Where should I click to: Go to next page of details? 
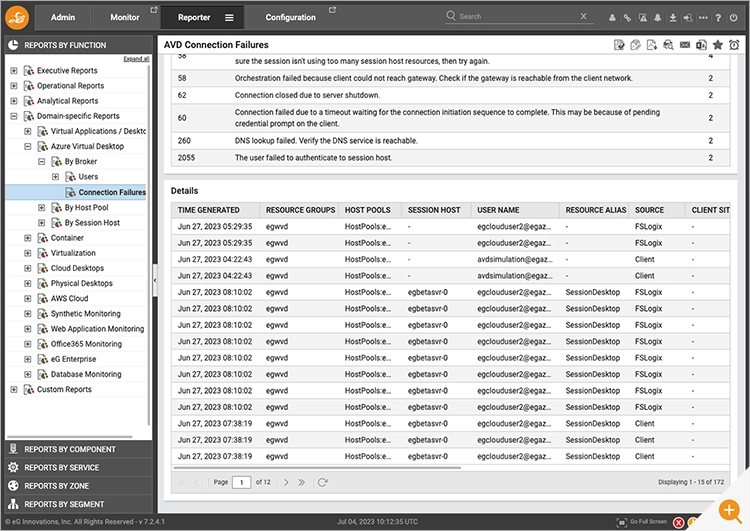point(286,482)
